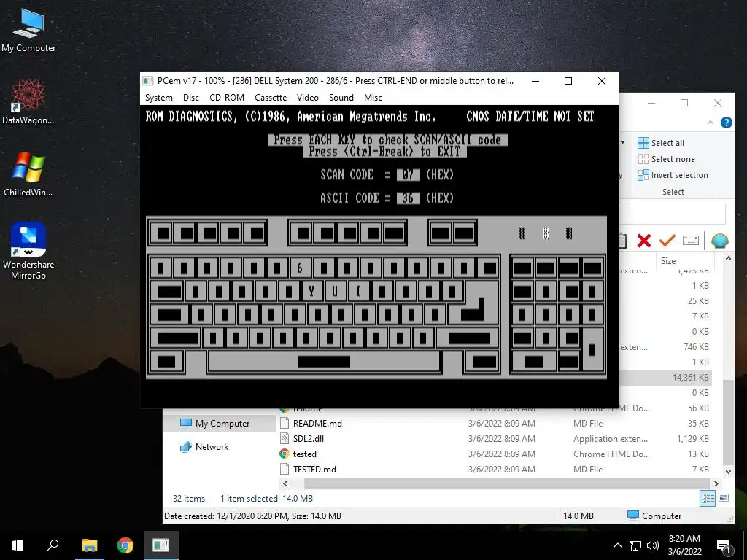Select the TESTED.md file
Image resolution: width=747 pixels, height=560 pixels.
point(314,469)
